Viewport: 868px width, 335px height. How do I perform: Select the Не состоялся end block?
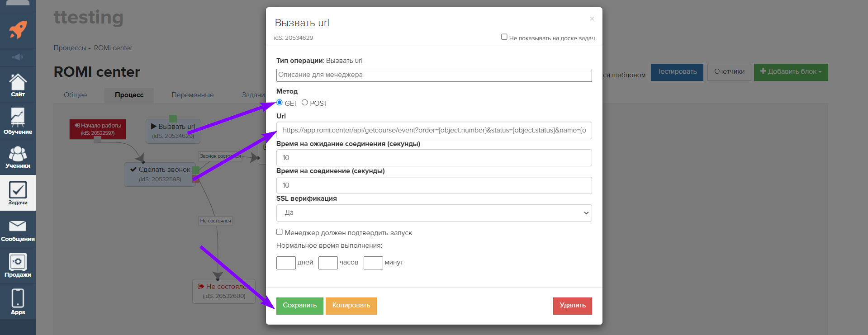point(224,291)
